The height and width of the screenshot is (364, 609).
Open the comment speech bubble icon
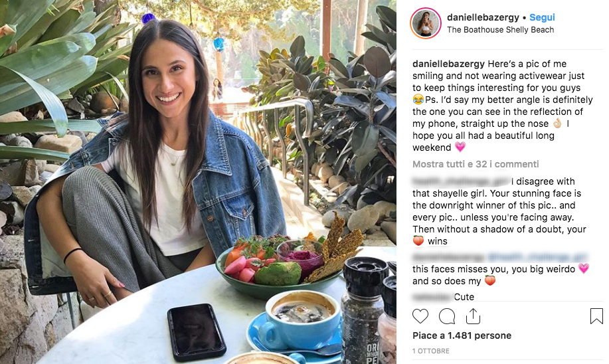(x=447, y=316)
